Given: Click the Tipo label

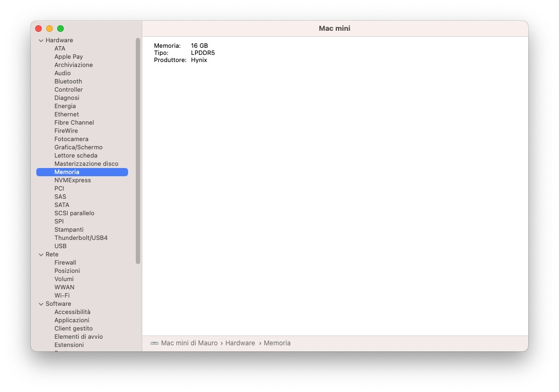Looking at the screenshot, I should [161, 53].
